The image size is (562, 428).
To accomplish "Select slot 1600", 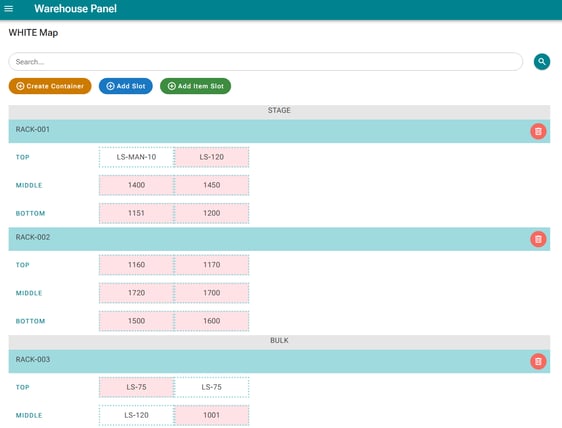I will coord(211,321).
